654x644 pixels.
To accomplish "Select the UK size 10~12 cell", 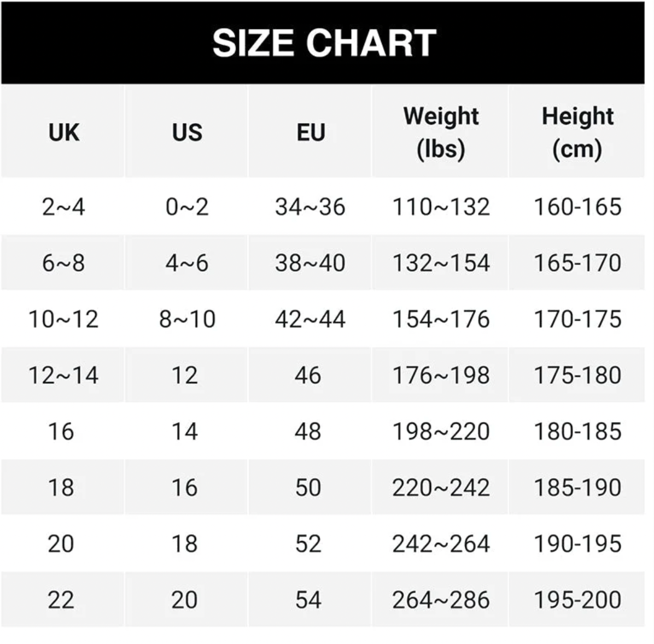I will [x=63, y=319].
